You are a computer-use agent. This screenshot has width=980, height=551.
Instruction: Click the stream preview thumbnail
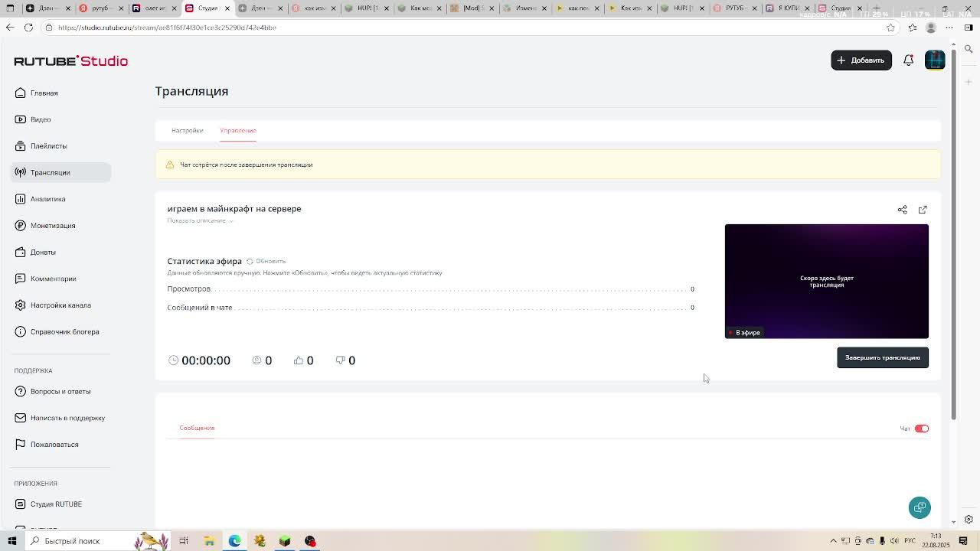click(827, 281)
